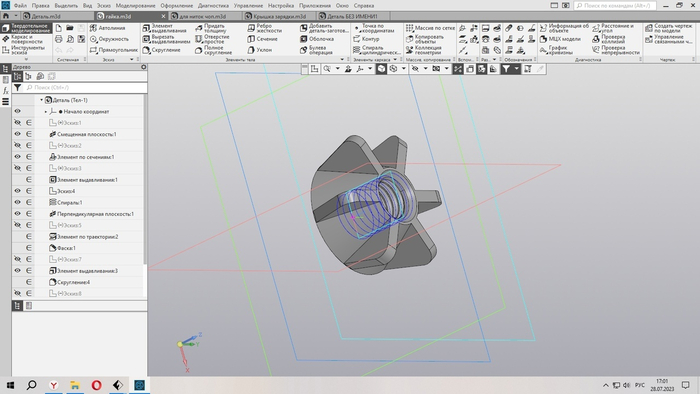Click the Создать чертеж по модели button
This screenshot has height=394, width=700.
coord(668,28)
